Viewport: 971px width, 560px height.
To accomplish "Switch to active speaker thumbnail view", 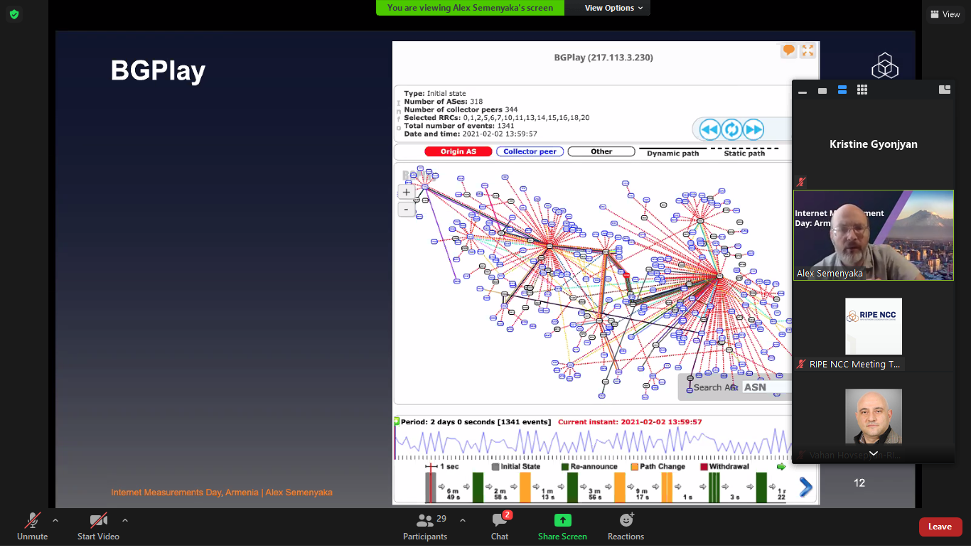I will (x=822, y=90).
